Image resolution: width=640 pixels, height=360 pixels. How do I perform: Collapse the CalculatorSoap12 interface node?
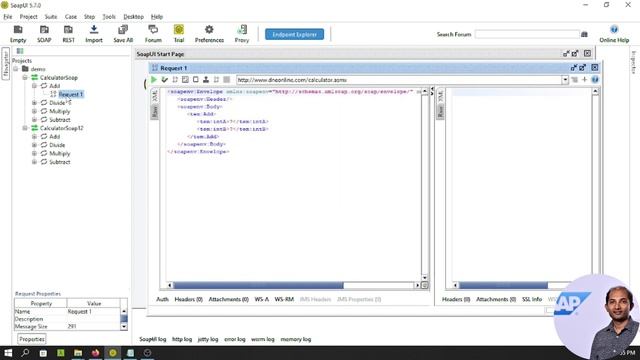tap(25, 128)
